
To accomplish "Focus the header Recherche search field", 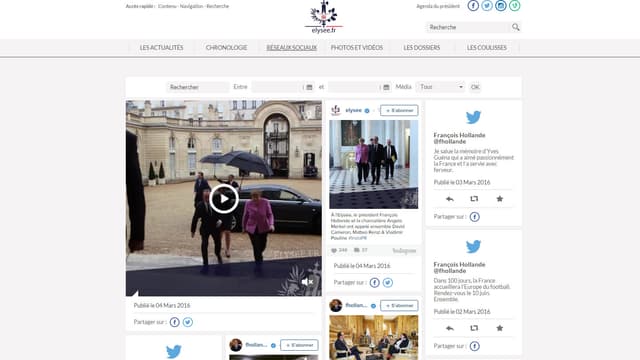I will [x=468, y=27].
